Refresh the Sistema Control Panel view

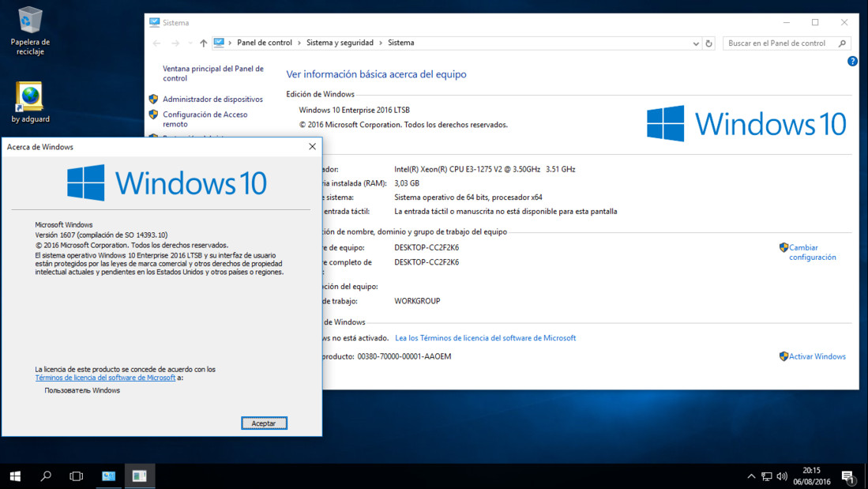(x=708, y=43)
